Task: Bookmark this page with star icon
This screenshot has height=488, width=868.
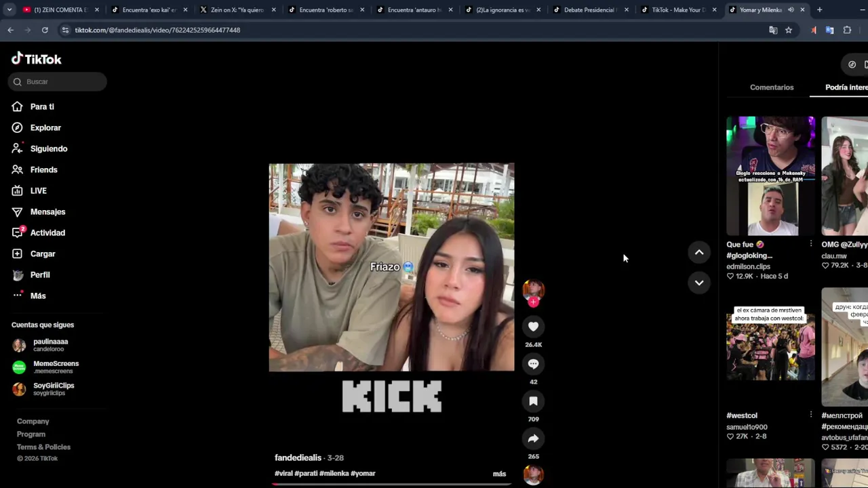Action: tap(789, 30)
